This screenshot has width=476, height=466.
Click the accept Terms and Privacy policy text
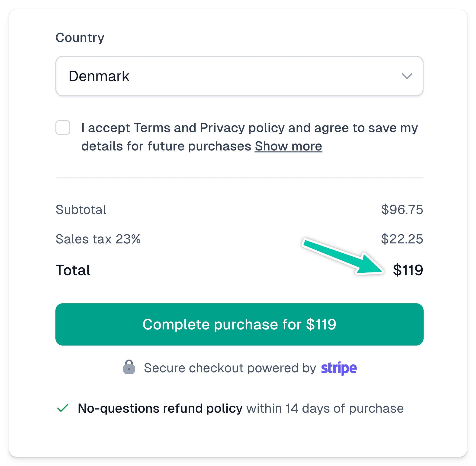pyautogui.click(x=250, y=137)
